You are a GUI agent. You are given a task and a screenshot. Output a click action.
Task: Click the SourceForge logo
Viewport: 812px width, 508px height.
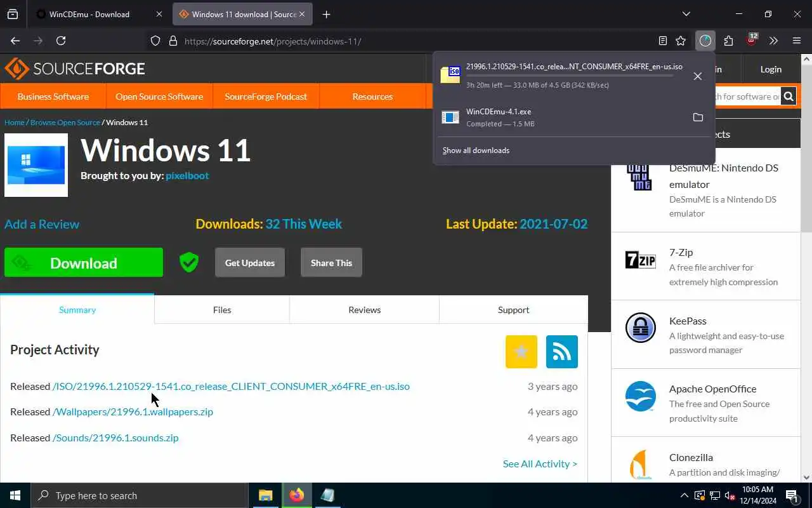75,69
